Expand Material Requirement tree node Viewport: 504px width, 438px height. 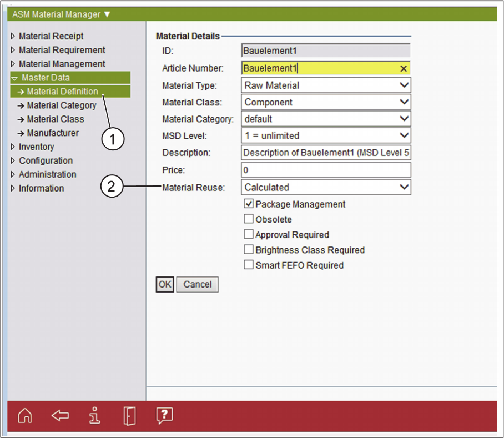13,50
